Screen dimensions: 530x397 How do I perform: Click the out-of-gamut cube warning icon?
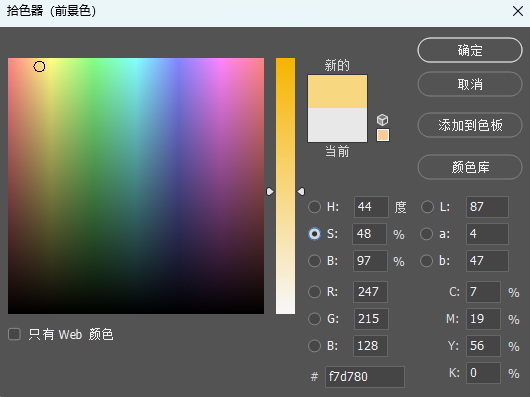point(382,120)
